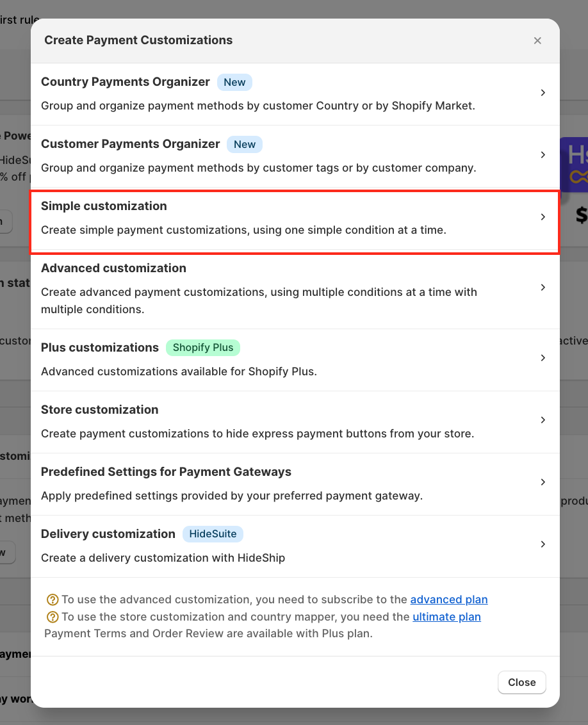The height and width of the screenshot is (725, 588).
Task: Click New badge next to Customer Payments Organizer
Action: point(244,144)
